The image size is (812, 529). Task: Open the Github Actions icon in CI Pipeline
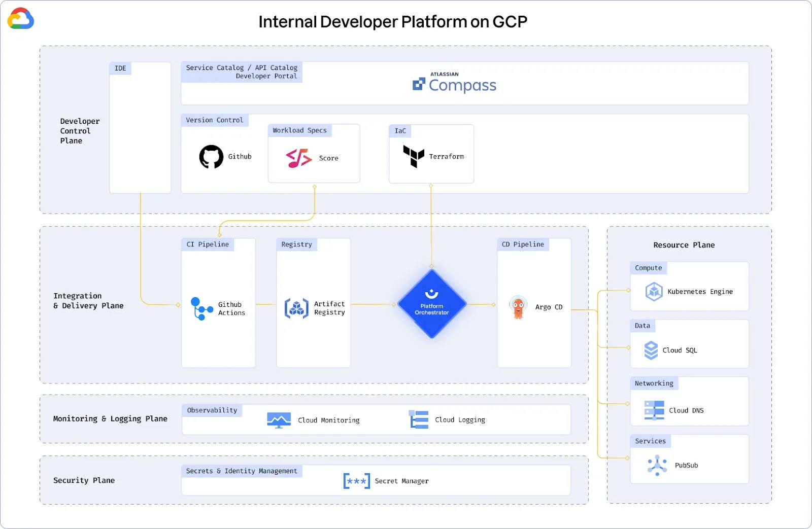tap(201, 308)
